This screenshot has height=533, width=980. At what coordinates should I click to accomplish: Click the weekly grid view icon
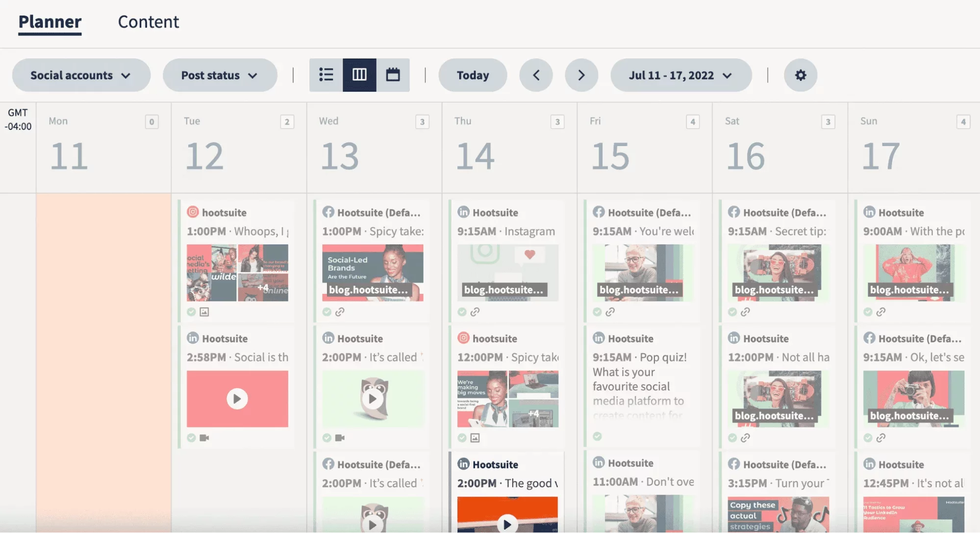click(359, 75)
